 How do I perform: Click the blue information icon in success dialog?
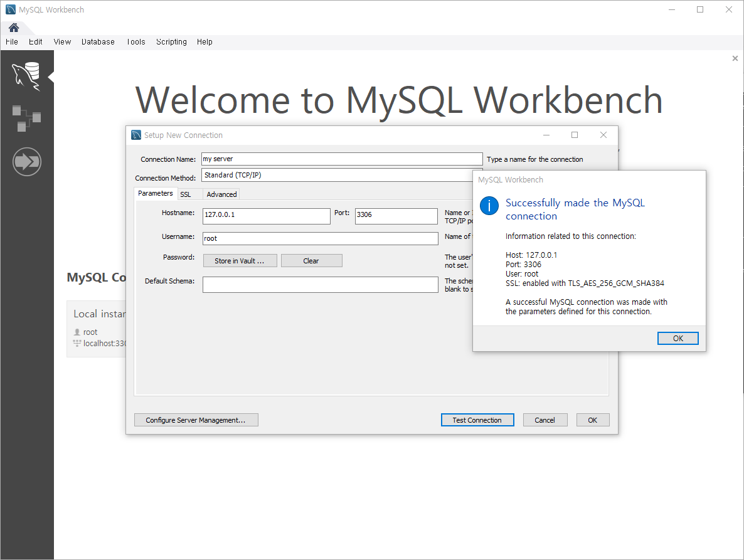pos(489,206)
